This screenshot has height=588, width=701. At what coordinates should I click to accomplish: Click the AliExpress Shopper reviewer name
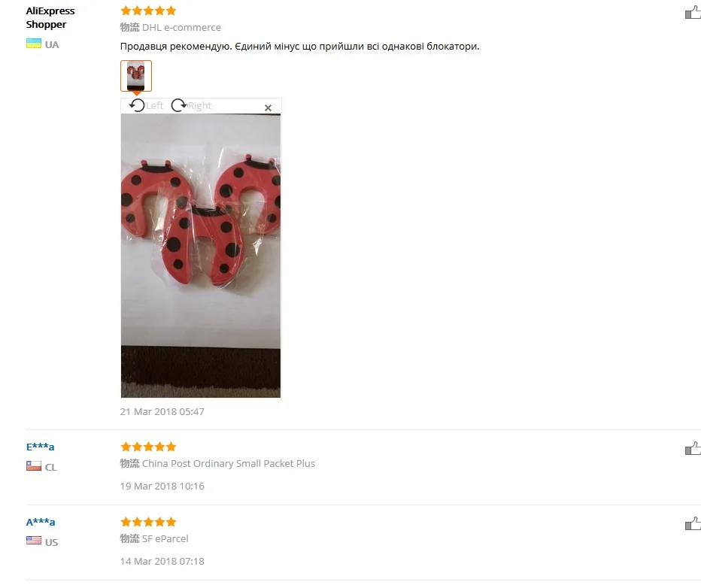pos(50,17)
